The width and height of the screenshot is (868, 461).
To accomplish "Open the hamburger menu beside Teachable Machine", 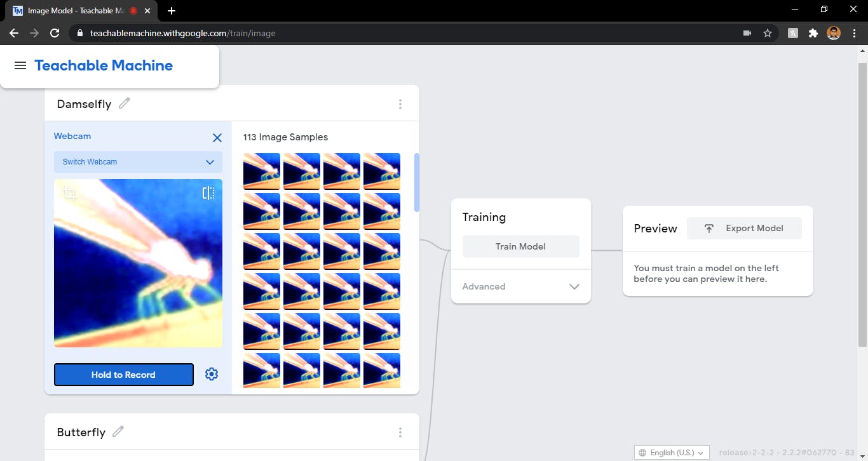I will point(20,65).
